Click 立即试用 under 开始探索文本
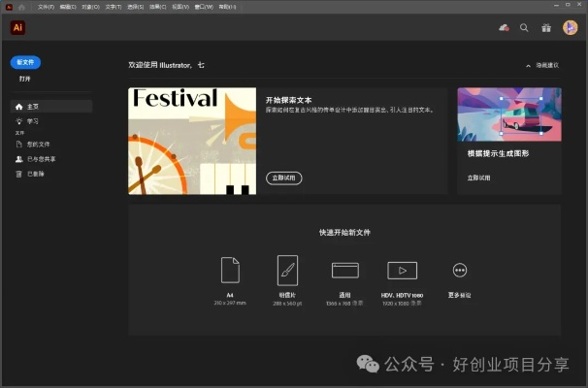588x388 pixels. tap(283, 178)
